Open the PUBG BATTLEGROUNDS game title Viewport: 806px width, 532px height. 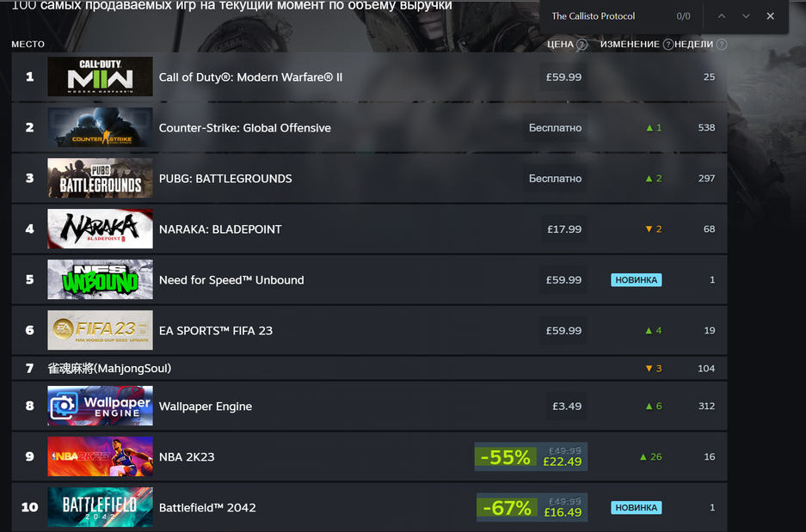pyautogui.click(x=225, y=178)
